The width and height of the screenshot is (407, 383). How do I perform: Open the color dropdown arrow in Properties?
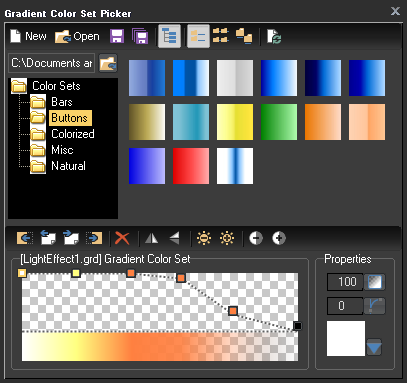pyautogui.click(x=374, y=348)
